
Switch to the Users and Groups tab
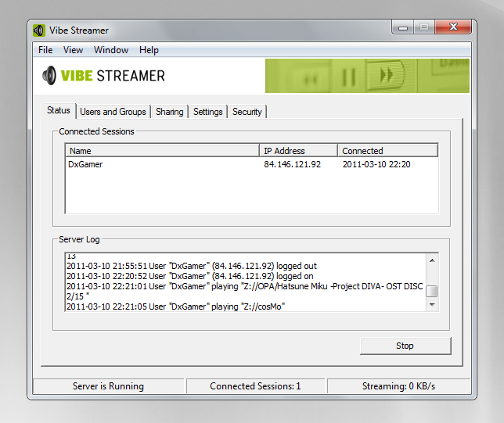pyautogui.click(x=113, y=112)
